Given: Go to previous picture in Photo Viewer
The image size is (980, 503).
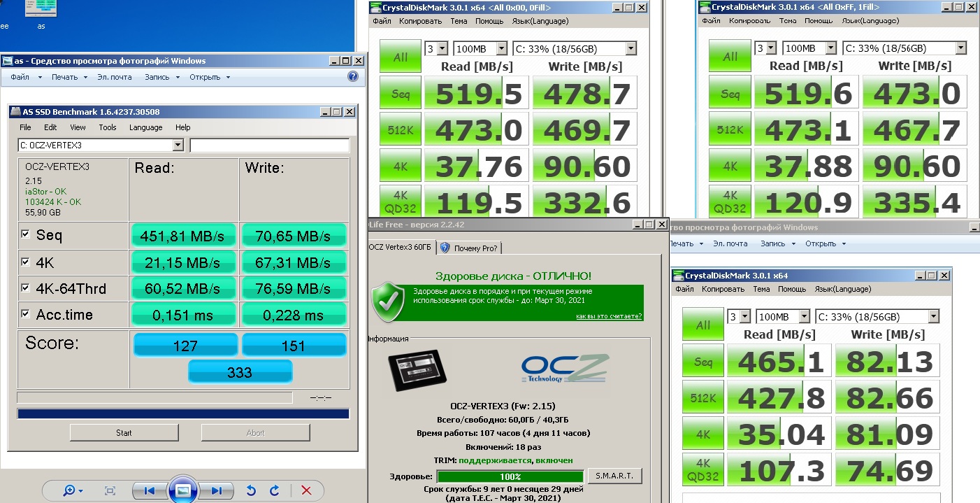Looking at the screenshot, I should coord(149,490).
